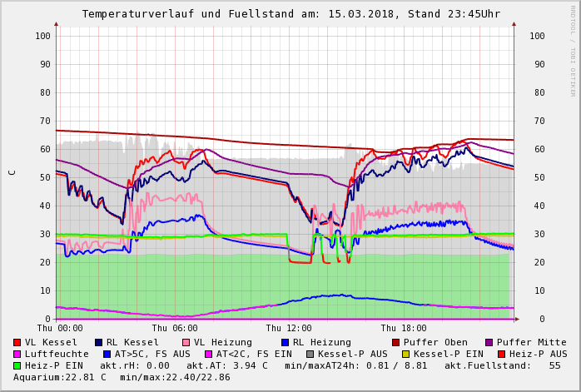Click the Aquarium temperature reading text

(58, 377)
